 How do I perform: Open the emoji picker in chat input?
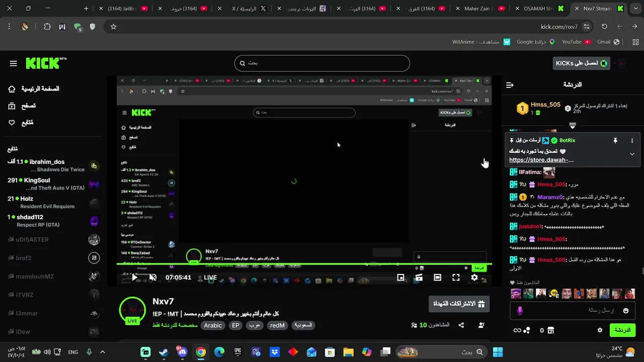coord(626,311)
